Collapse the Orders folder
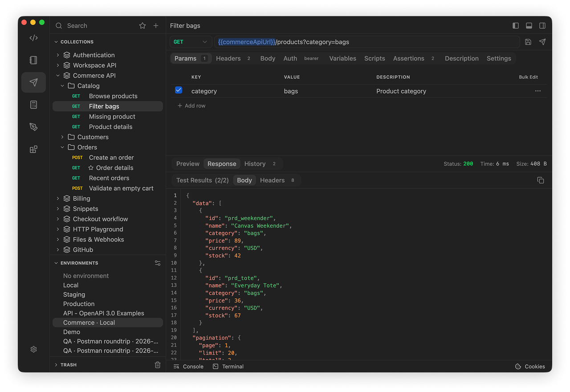The image size is (570, 392). click(62, 147)
